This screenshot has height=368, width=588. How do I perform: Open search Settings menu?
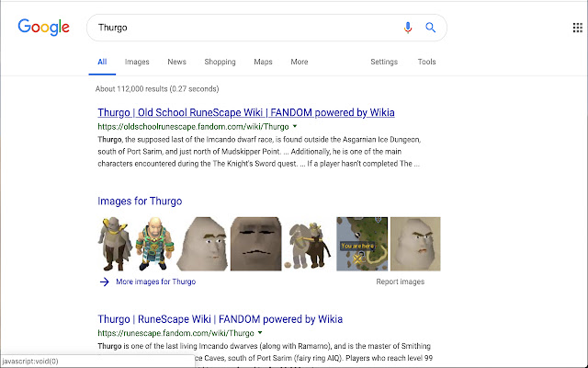click(x=384, y=62)
